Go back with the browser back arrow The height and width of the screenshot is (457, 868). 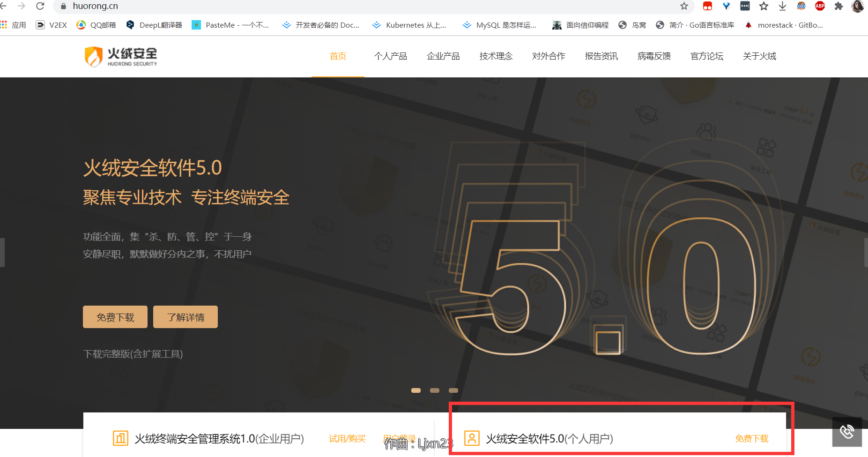(3, 6)
